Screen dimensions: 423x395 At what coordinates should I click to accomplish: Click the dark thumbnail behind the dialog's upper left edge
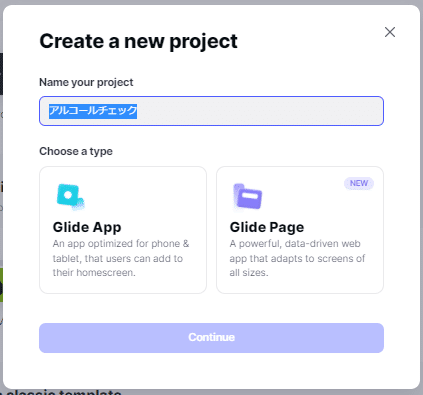tap(1, 74)
